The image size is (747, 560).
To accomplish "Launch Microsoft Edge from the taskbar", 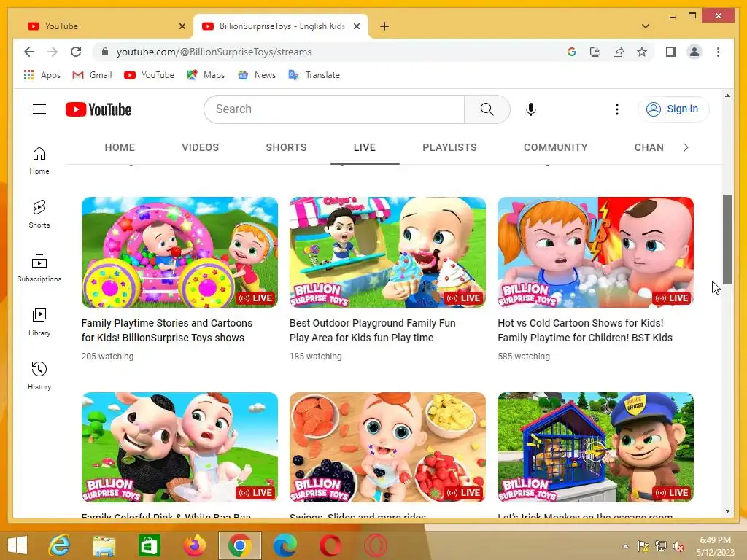I will 285,545.
